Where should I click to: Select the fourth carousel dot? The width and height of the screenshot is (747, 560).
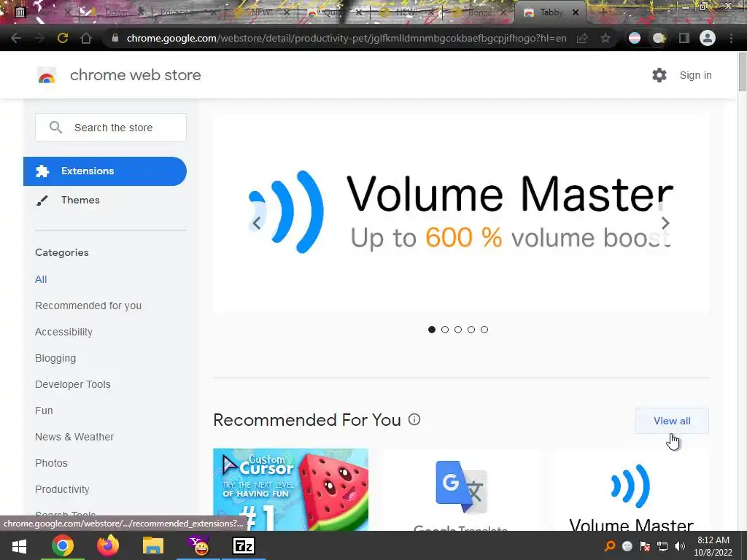pyautogui.click(x=471, y=330)
